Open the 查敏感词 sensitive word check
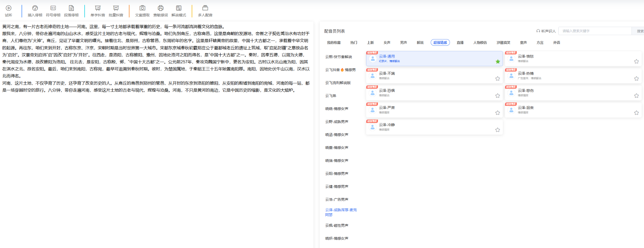Screen dimensions: 644x248 pos(160,11)
